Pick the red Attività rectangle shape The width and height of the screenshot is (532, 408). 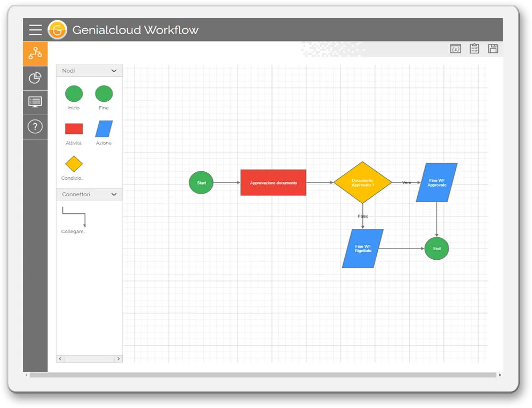(x=74, y=129)
